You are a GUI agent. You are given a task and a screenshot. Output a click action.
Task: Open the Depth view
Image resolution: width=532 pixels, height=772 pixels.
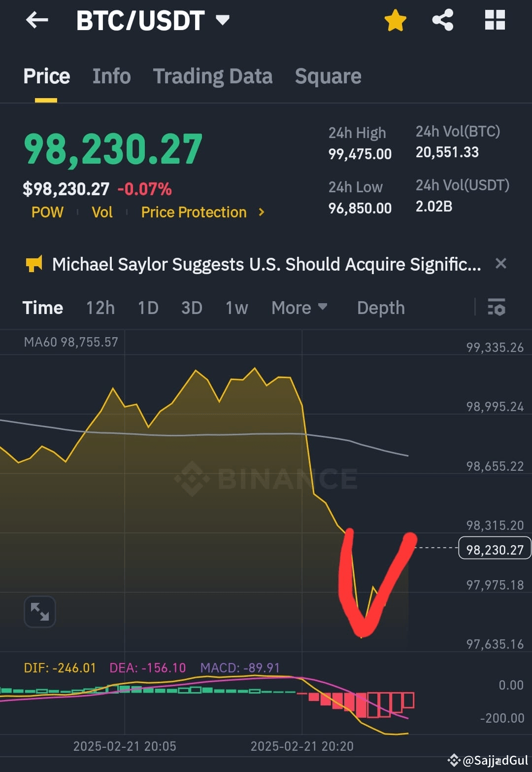380,307
